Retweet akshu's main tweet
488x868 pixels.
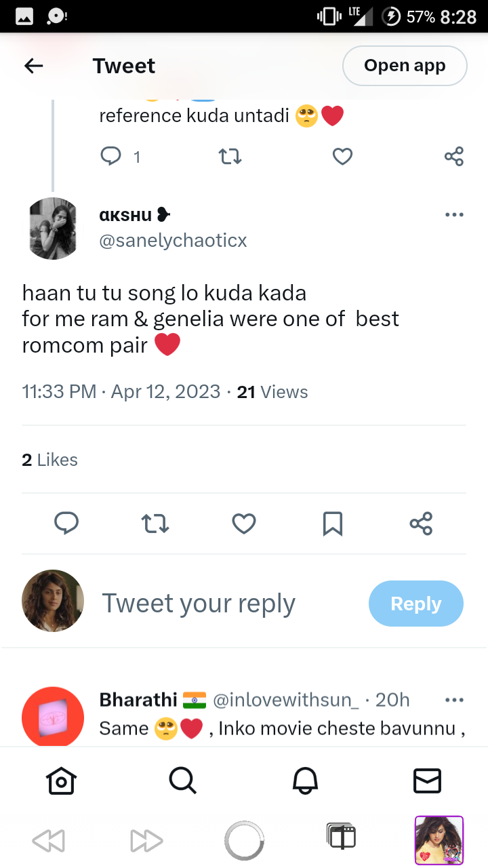pos(155,524)
